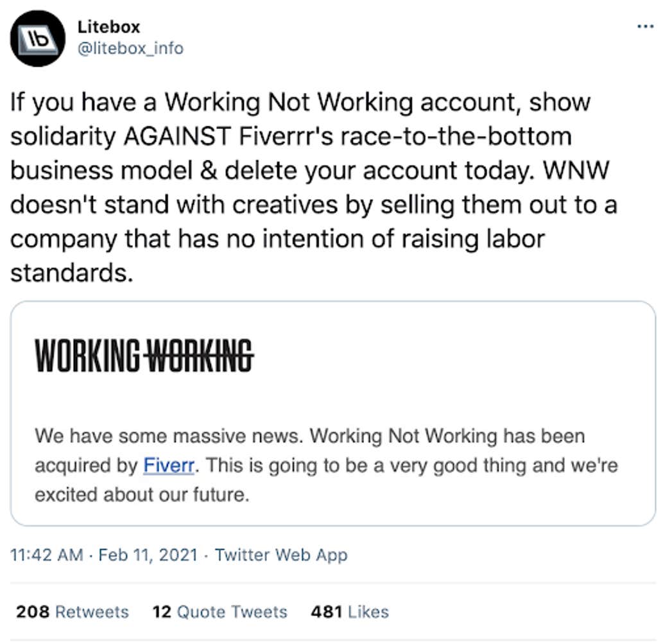Image resolution: width=672 pixels, height=642 pixels.
Task: View the 208 Retweets list
Action: click(x=71, y=612)
